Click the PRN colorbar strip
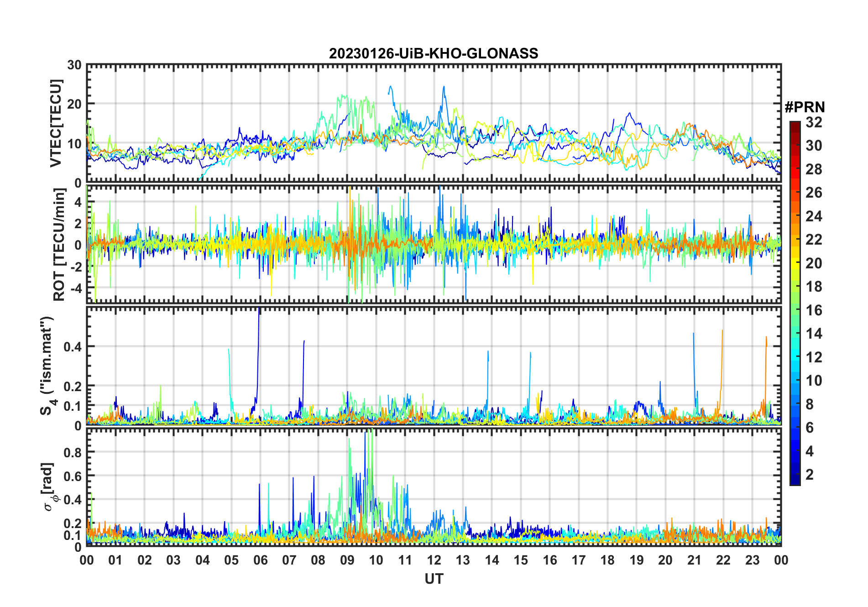The width and height of the screenshot is (868, 607). coord(795,303)
